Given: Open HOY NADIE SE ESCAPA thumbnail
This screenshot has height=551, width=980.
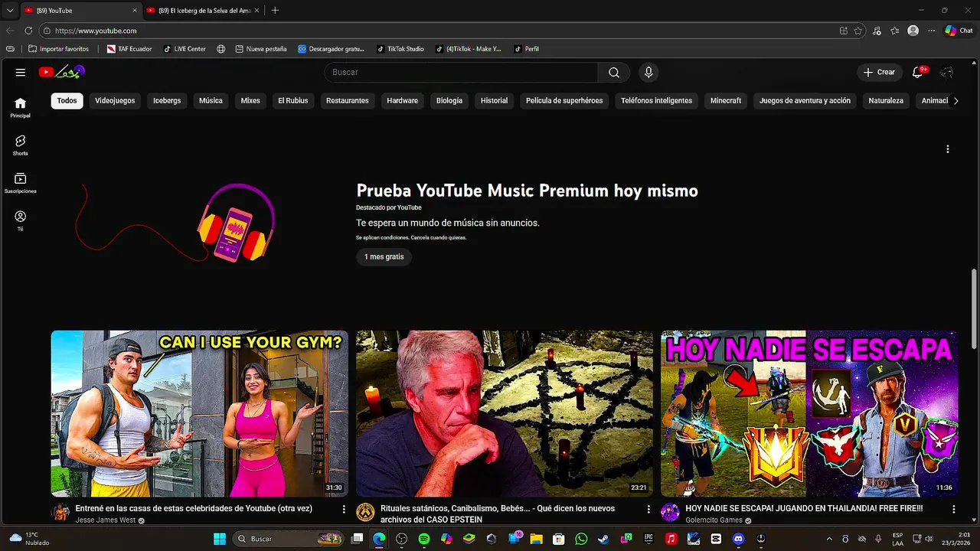Looking at the screenshot, I should click(x=809, y=413).
